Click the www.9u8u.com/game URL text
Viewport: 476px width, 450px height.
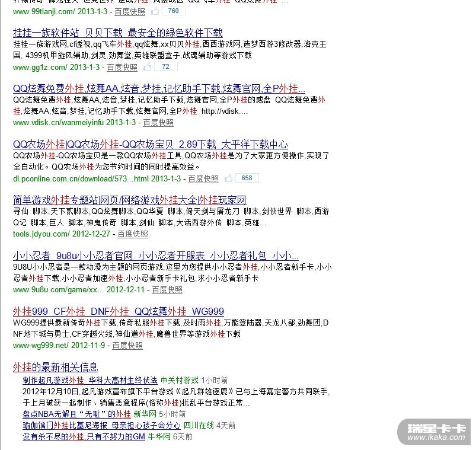click(x=58, y=289)
